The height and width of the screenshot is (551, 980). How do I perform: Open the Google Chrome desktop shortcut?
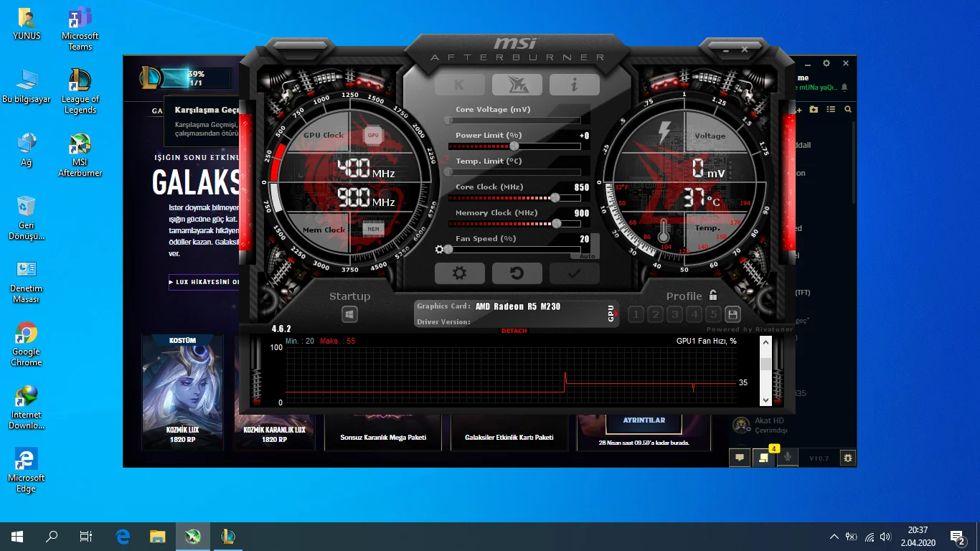coord(27,344)
